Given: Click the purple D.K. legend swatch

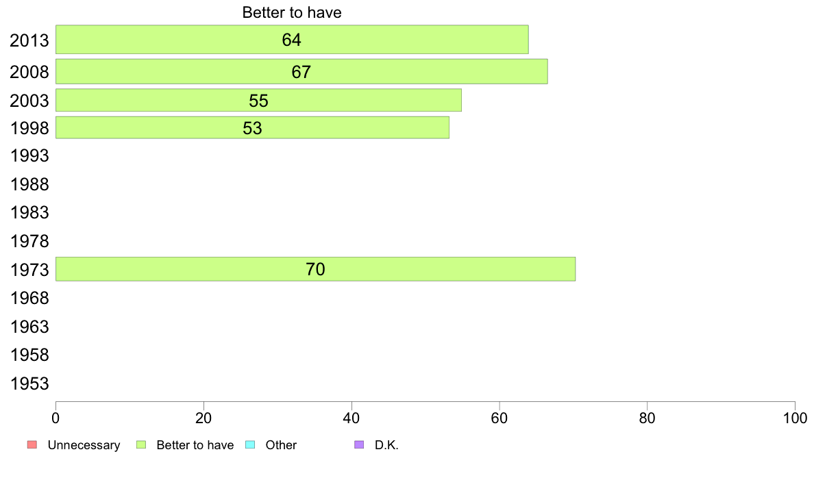Looking at the screenshot, I should point(359,445).
